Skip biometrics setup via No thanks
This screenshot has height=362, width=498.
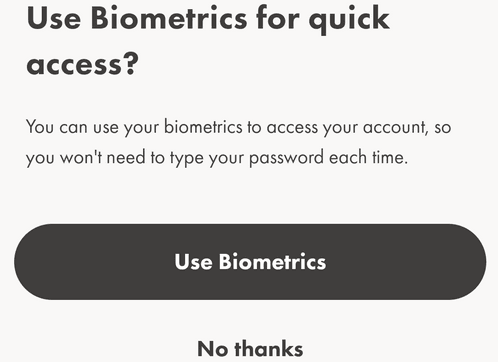coord(250,349)
